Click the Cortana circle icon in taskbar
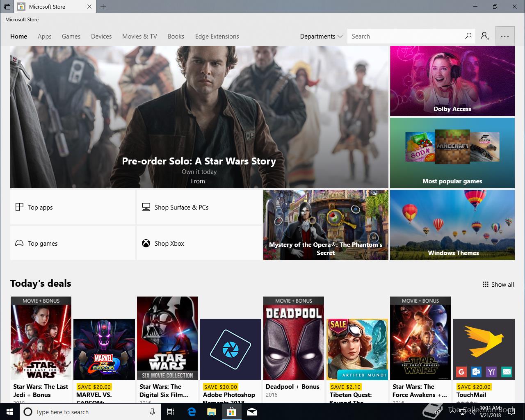The width and height of the screenshot is (525, 420). click(x=28, y=412)
